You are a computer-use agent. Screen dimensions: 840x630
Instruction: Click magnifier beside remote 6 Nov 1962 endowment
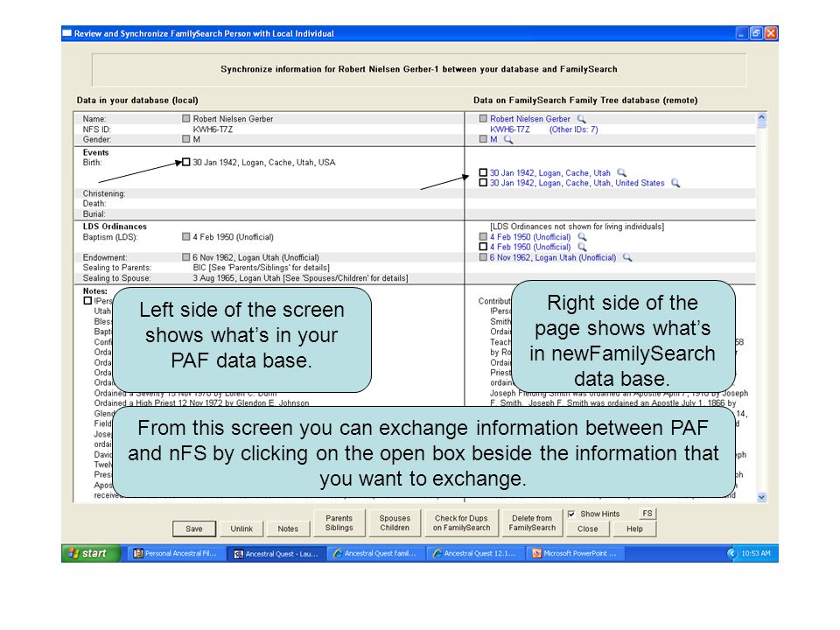pyautogui.click(x=627, y=257)
